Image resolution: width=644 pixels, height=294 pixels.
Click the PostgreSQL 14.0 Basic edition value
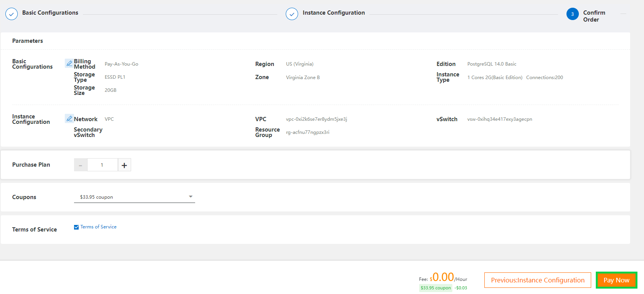(x=492, y=64)
